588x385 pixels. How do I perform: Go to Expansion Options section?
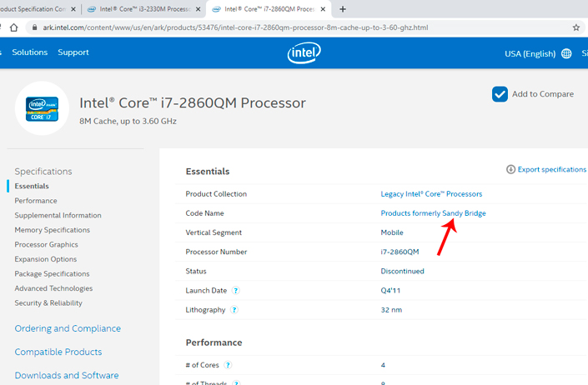(45, 259)
